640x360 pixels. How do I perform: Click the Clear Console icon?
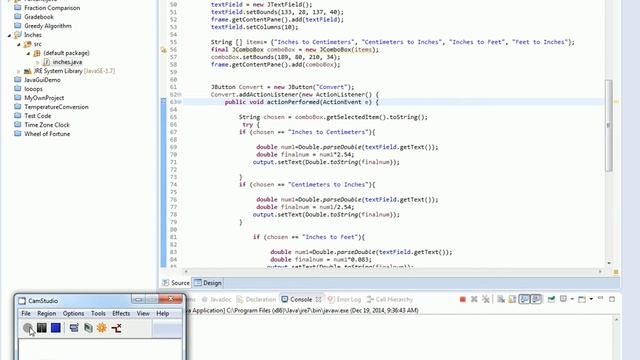point(501,300)
